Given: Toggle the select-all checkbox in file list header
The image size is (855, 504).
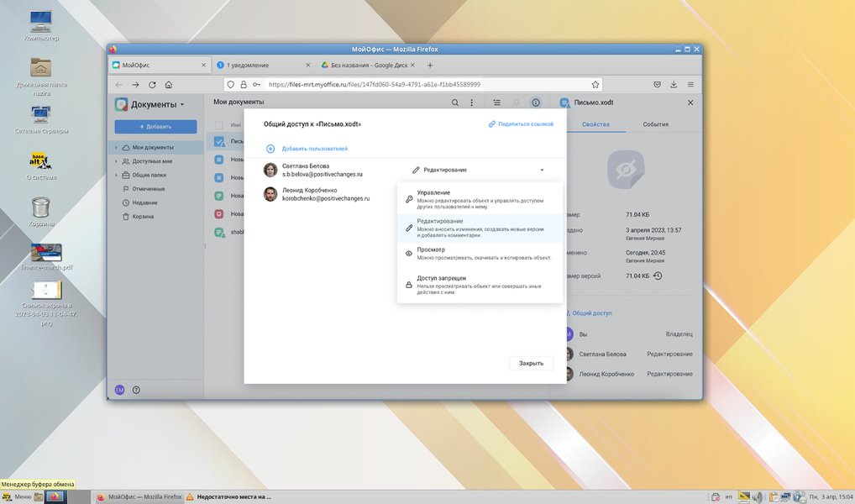Looking at the screenshot, I should [x=218, y=125].
